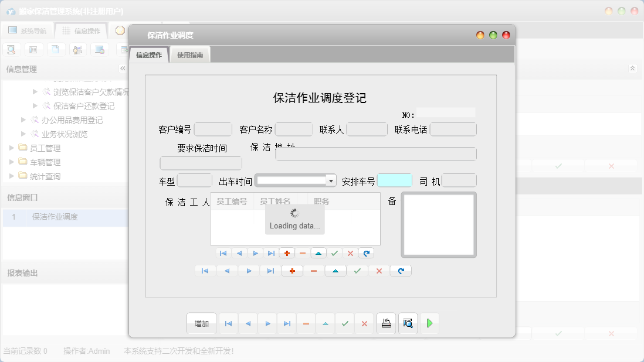Click the print icon in the dialog bottom bar
644x362 pixels.
(386, 323)
